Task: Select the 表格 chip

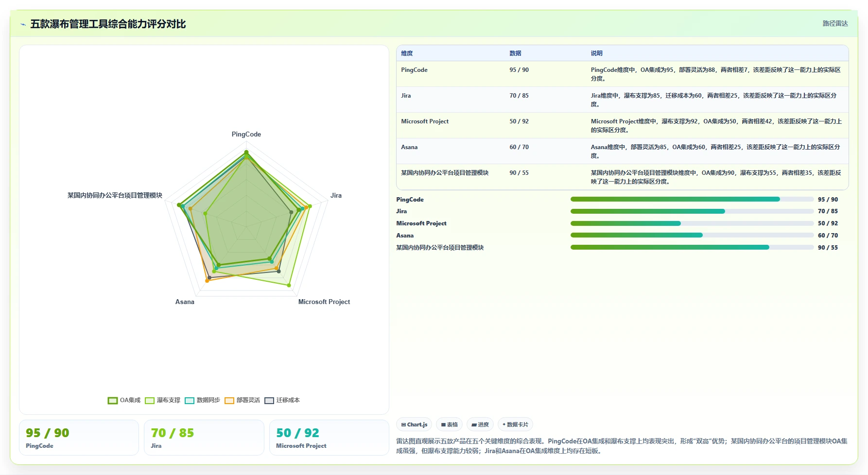Action: point(449,424)
